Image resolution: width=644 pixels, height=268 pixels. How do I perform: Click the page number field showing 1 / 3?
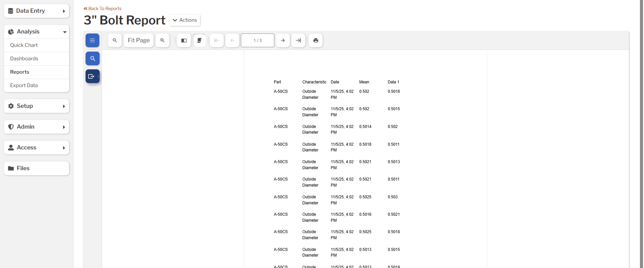(x=257, y=40)
